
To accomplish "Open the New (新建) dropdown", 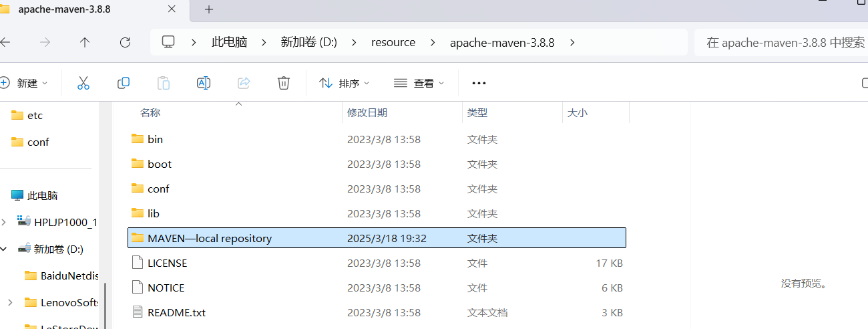I will tap(23, 83).
